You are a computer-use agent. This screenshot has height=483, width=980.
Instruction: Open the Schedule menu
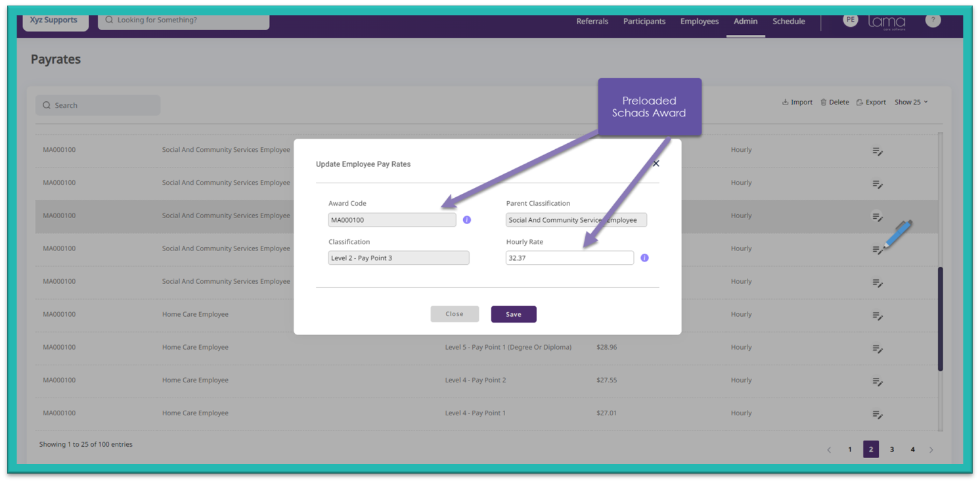788,22
